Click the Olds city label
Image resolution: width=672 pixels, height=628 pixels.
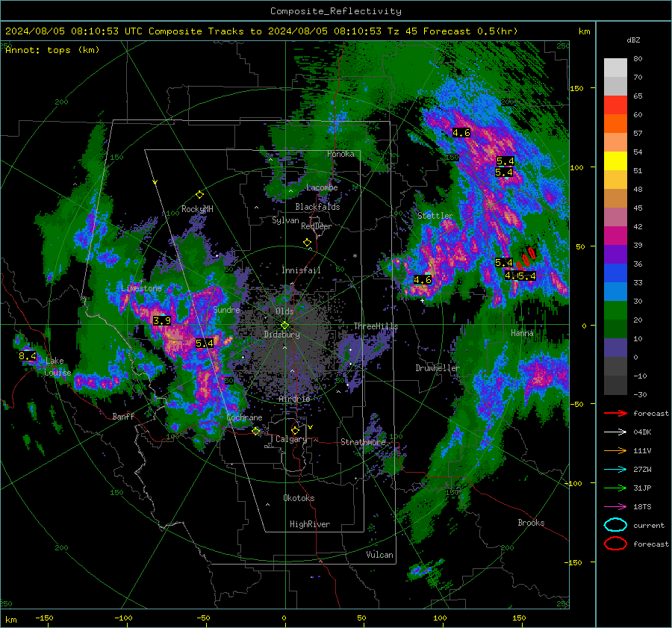coord(284,311)
